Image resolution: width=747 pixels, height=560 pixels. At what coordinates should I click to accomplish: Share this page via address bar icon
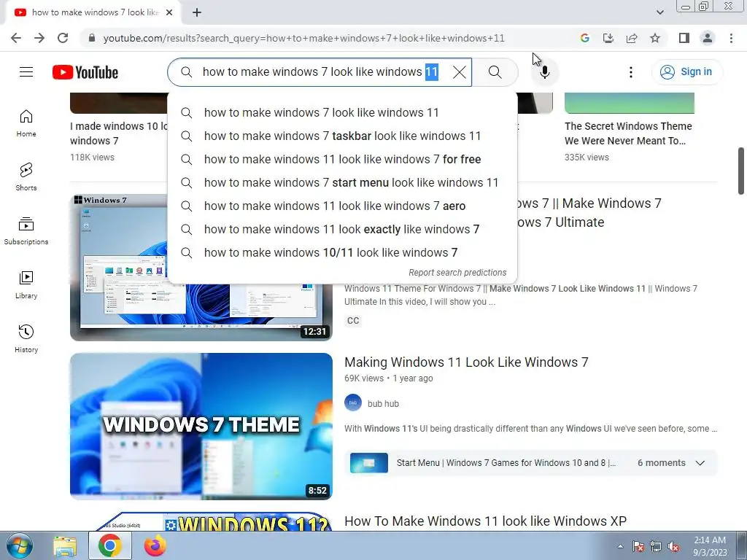pyautogui.click(x=632, y=38)
